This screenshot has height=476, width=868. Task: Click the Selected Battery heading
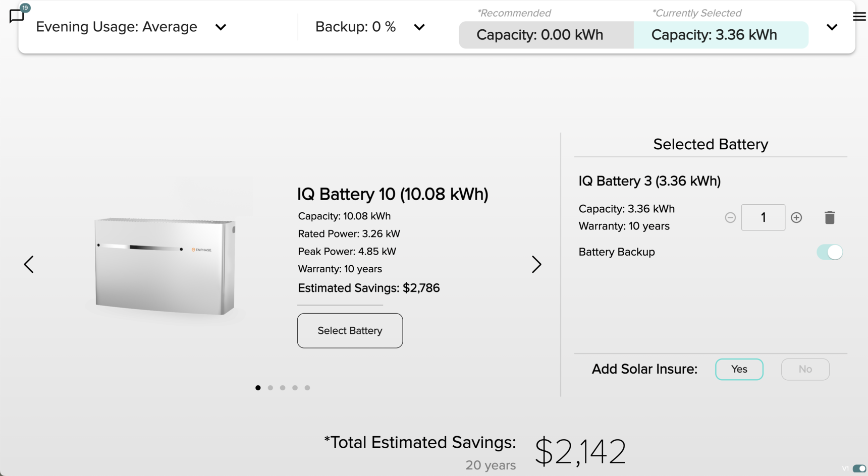click(x=711, y=144)
